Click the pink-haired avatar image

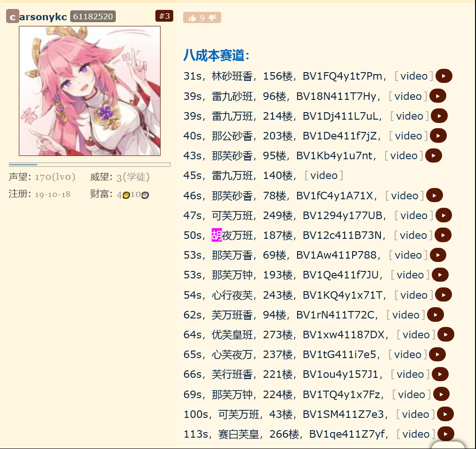[x=89, y=91]
